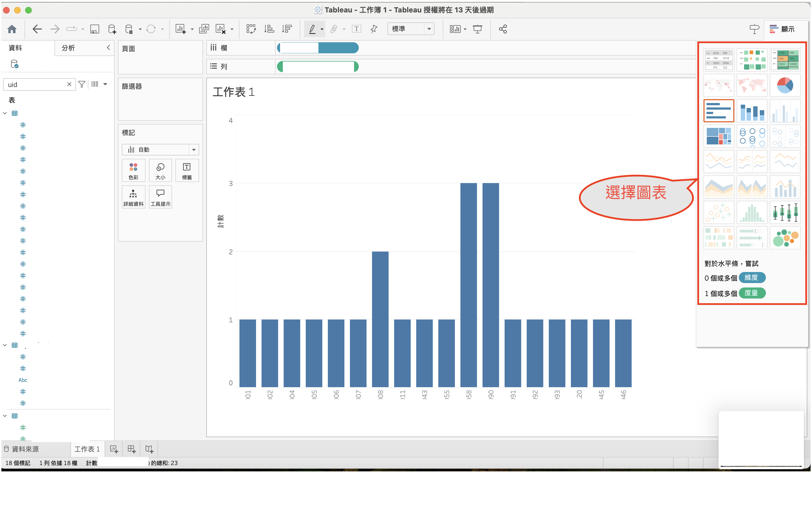Sort ascending toolbar icon
This screenshot has height=528, width=812.
pyautogui.click(x=269, y=29)
